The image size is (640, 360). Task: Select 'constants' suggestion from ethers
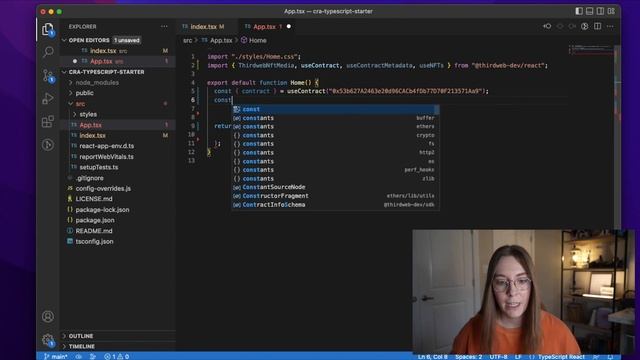(336, 127)
